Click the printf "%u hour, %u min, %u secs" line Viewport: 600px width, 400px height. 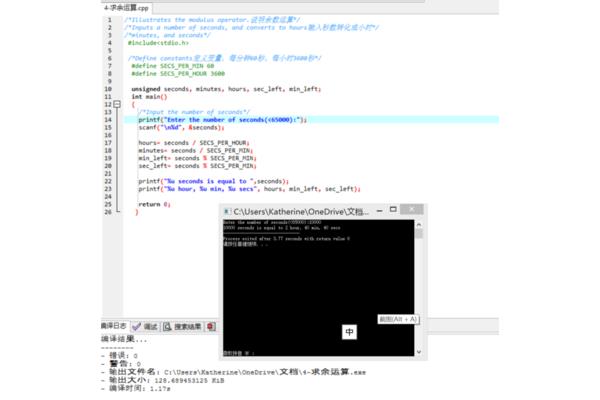pyautogui.click(x=249, y=189)
